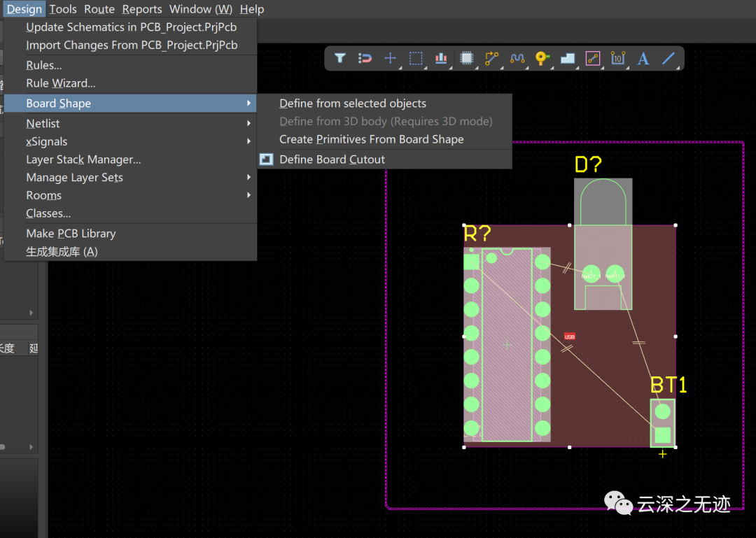Open Rules... from Design menu
This screenshot has height=538, width=756.
click(x=130, y=65)
